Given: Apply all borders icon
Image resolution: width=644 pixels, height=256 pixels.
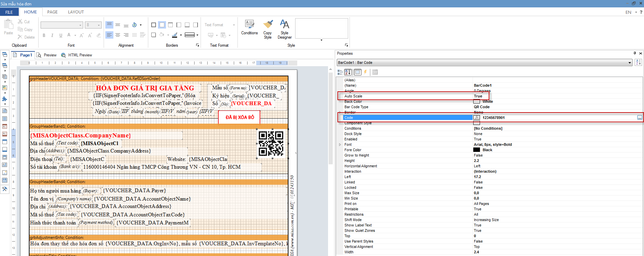Looking at the screenshot, I should 154,25.
